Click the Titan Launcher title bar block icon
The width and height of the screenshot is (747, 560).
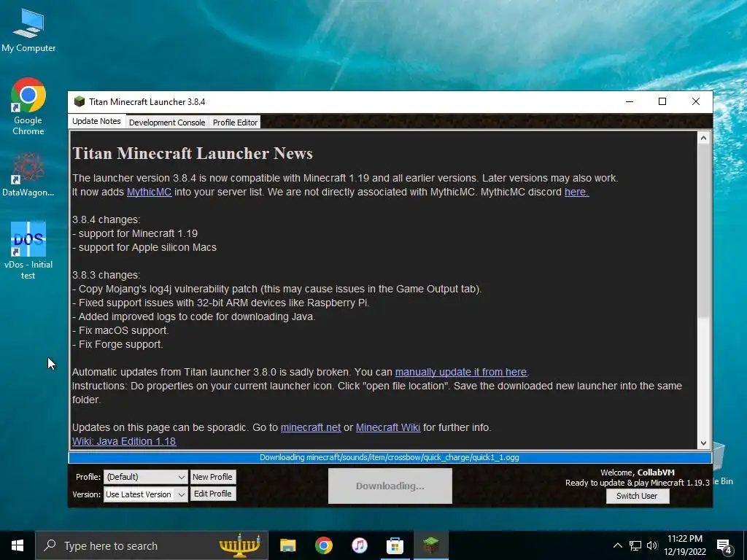tap(79, 101)
